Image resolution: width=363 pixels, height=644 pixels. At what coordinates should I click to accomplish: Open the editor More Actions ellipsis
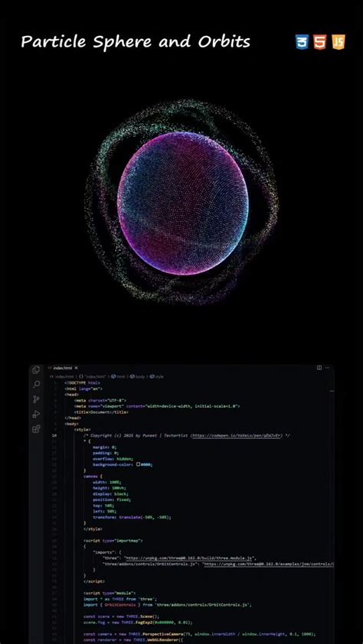[x=327, y=368]
